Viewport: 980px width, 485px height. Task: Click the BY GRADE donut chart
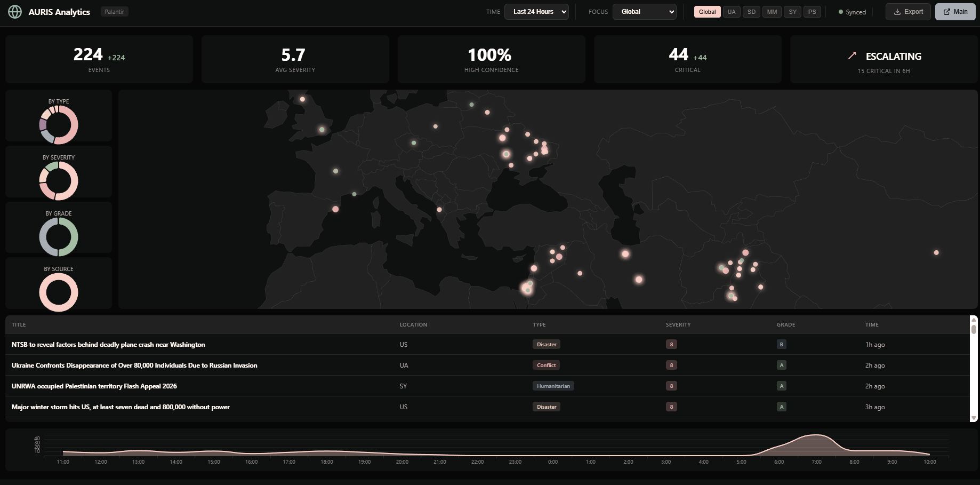[x=58, y=236]
